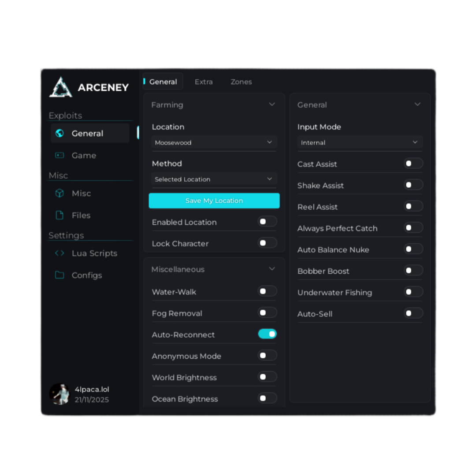Viewport: 476px width, 476px height.
Task: Click the Arceney triangle logo
Action: (61, 87)
